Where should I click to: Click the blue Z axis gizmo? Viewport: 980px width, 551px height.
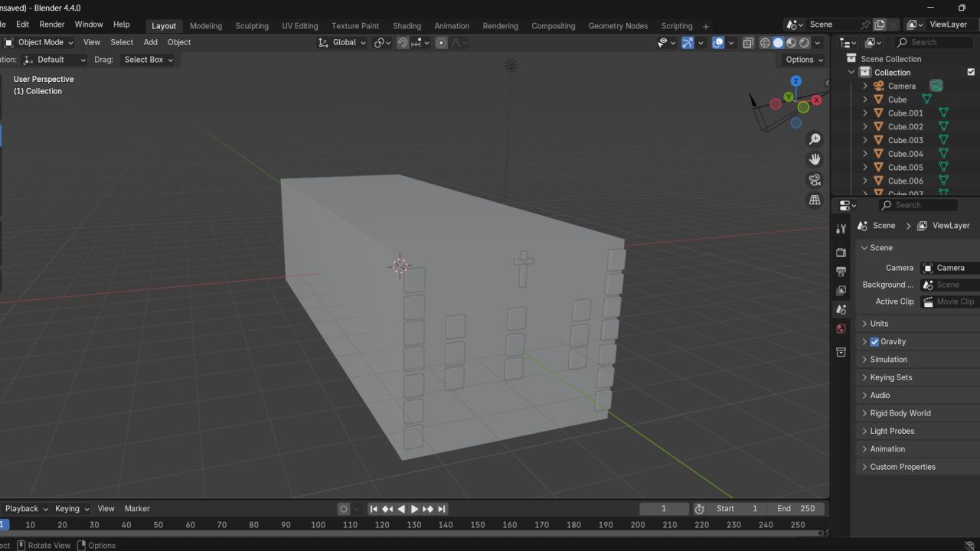click(x=795, y=81)
